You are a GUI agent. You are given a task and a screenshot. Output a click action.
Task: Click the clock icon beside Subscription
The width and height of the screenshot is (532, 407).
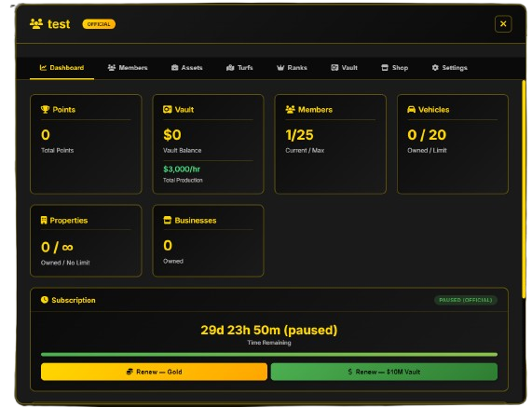[x=45, y=300]
